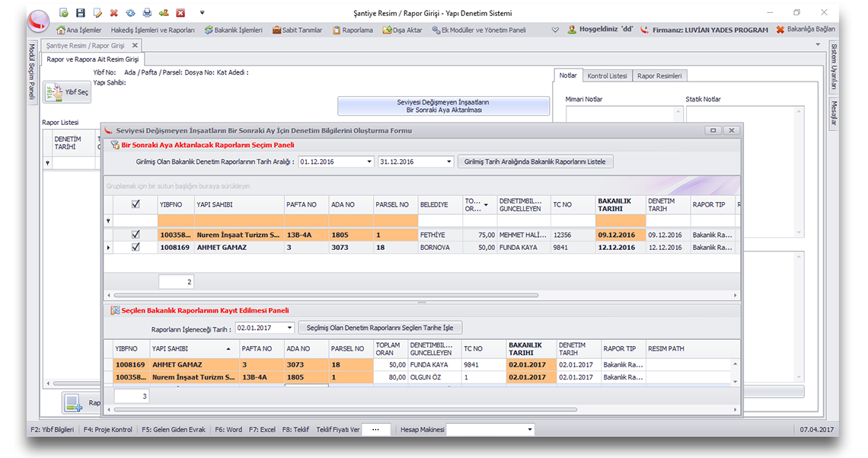Uncheck the AHMET GAMAZ row checkbox
Screen dimensions: 868x458
136,248
